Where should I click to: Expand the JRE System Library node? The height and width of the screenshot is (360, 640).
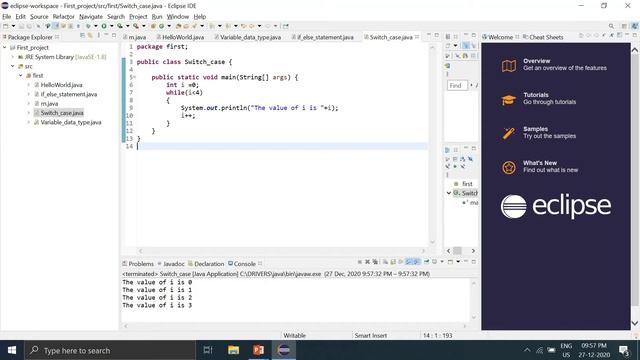coord(13,57)
